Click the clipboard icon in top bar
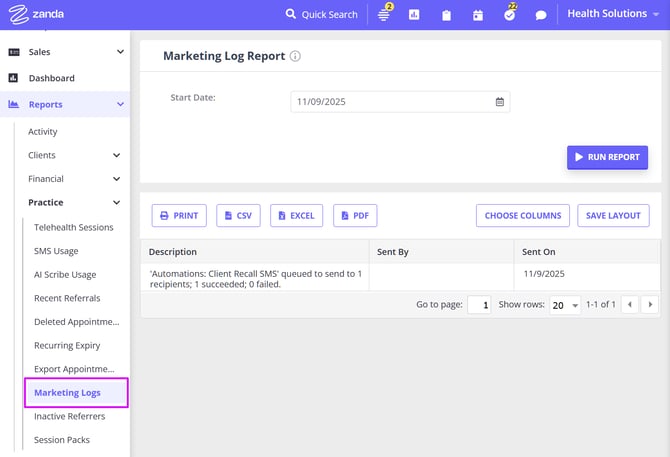The height and width of the screenshot is (457, 670). [446, 15]
